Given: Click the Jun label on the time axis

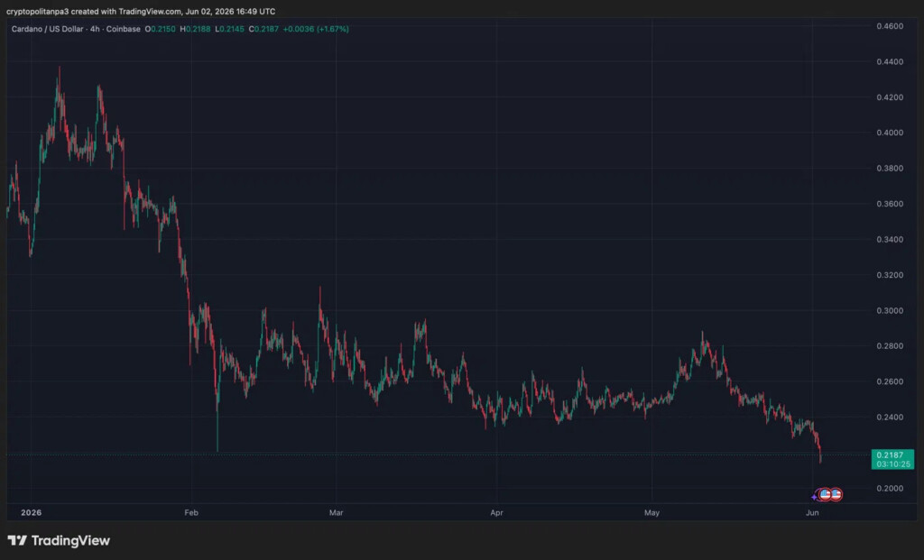Looking at the screenshot, I should 812,512.
